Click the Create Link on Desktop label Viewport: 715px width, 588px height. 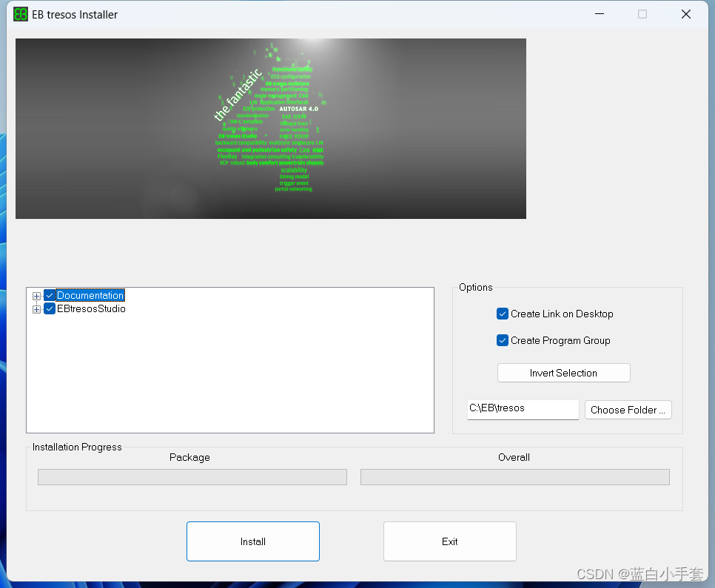point(562,314)
